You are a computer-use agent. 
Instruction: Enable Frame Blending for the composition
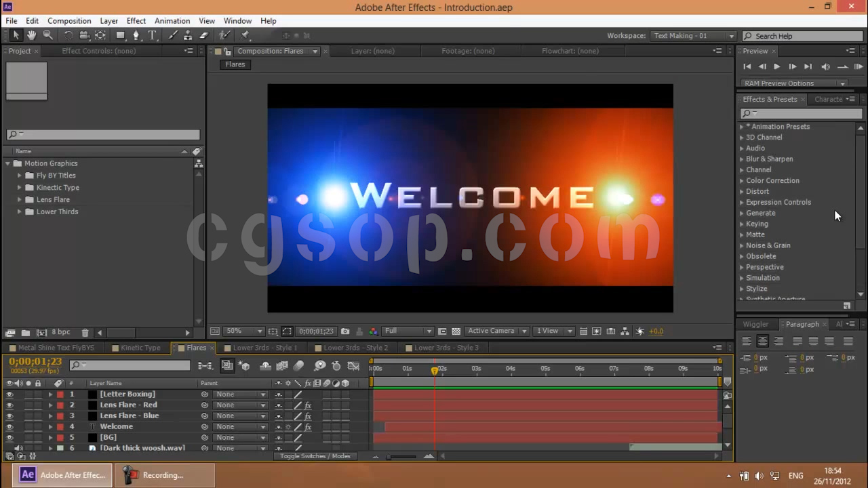point(282,365)
